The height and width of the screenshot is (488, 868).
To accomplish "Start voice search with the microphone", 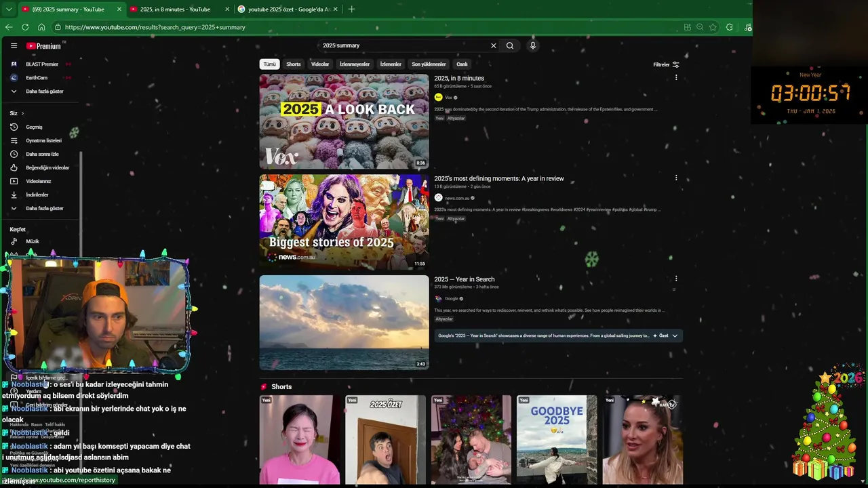I will tap(533, 45).
